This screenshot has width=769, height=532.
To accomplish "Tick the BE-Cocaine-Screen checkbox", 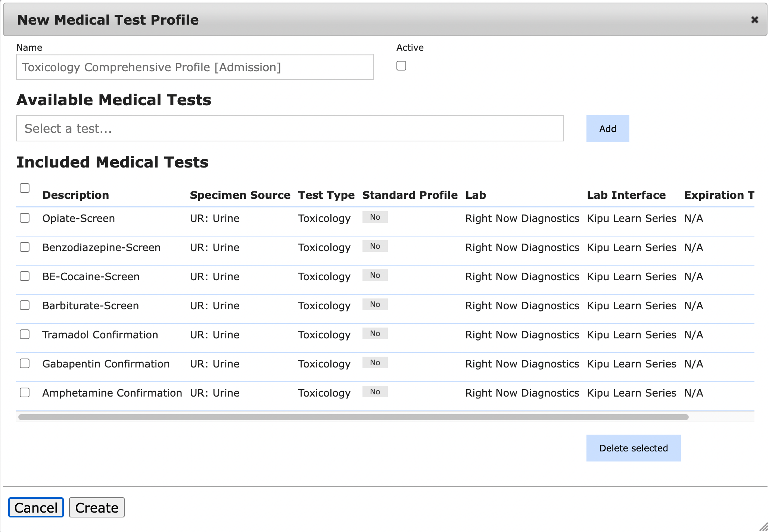I will click(x=25, y=276).
